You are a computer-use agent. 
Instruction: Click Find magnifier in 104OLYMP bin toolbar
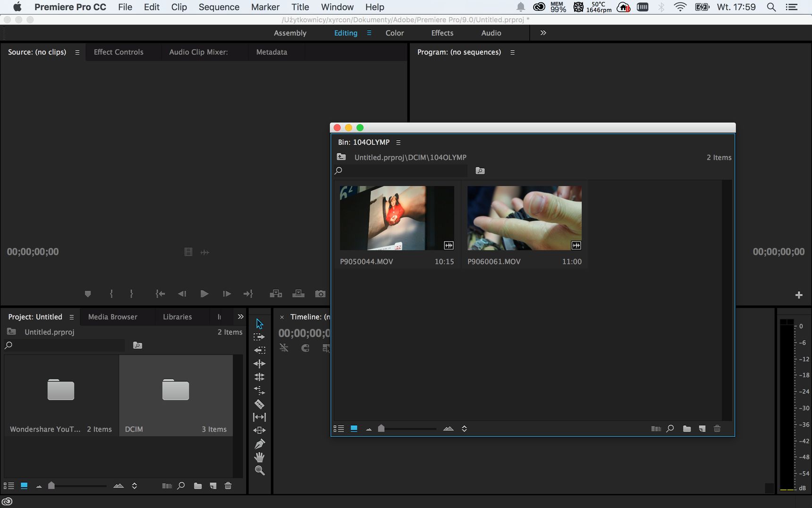[670, 429]
